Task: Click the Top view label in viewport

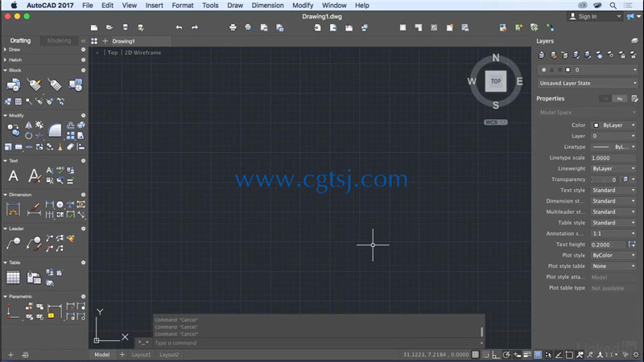Action: pyautogui.click(x=113, y=52)
